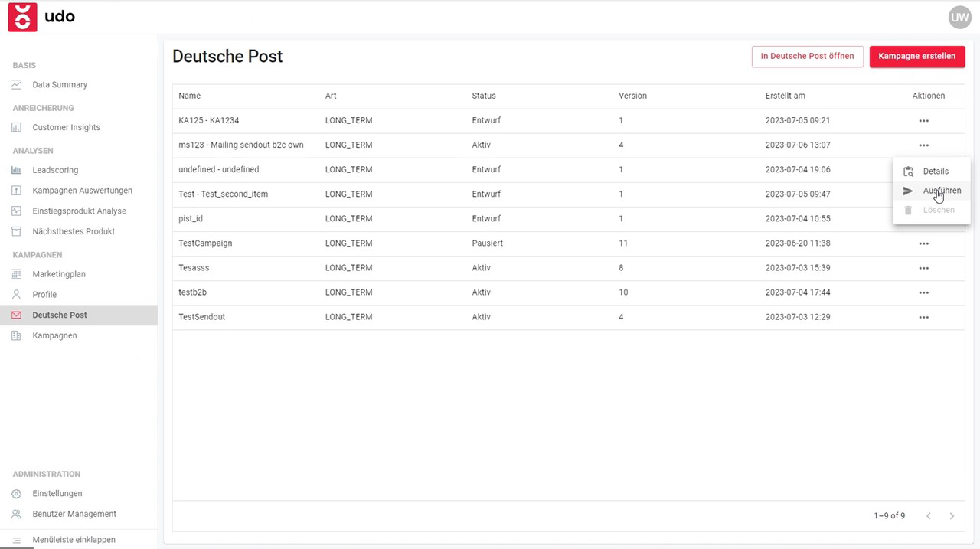
Task: Open Einstiegsprodukt Analyse
Action: coord(79,211)
